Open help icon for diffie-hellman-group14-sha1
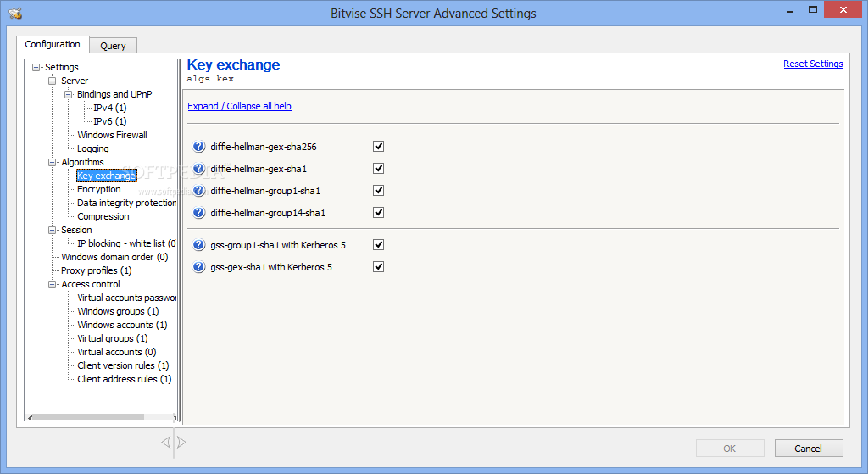 198,213
